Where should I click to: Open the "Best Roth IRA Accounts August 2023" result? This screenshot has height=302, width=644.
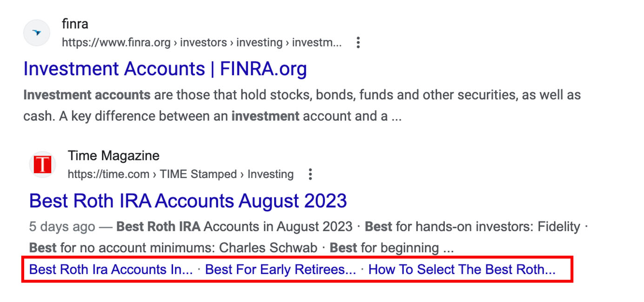[x=188, y=201]
